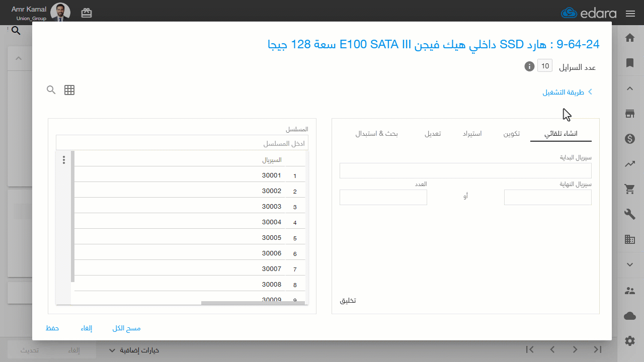Open serial list three-dot menu
The width and height of the screenshot is (644, 362).
(x=64, y=160)
